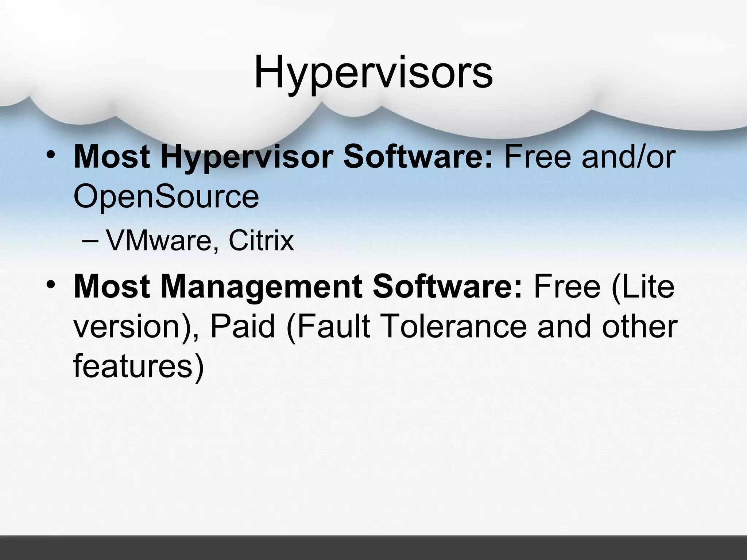Image resolution: width=747 pixels, height=560 pixels.
Task: Click the words "and other"
Action: 607,326
